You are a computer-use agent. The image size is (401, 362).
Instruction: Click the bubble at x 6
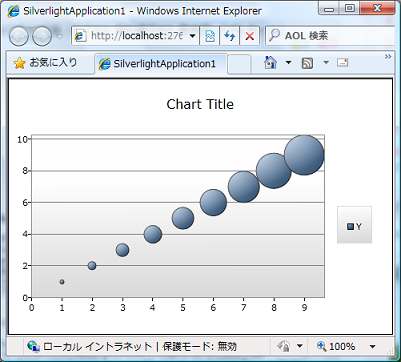213,202
